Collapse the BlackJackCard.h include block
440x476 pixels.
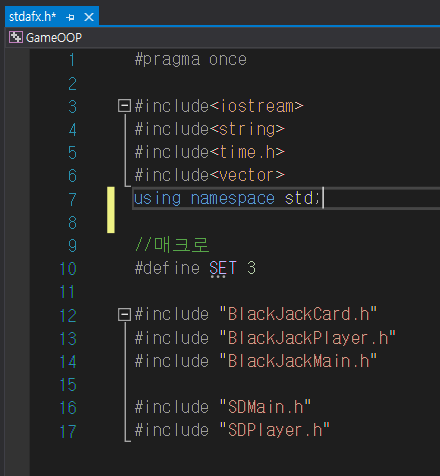click(124, 314)
